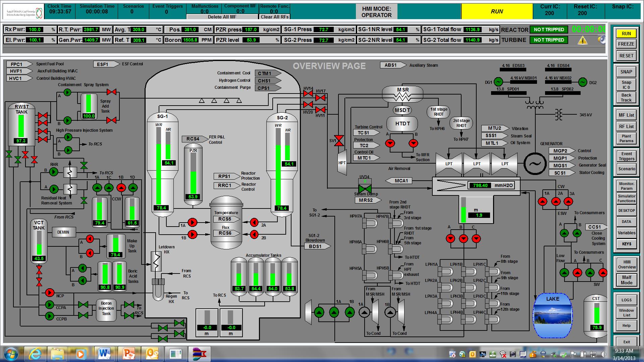Click the RHR pump B icon
This screenshot has width=644, height=362.
coord(54,172)
